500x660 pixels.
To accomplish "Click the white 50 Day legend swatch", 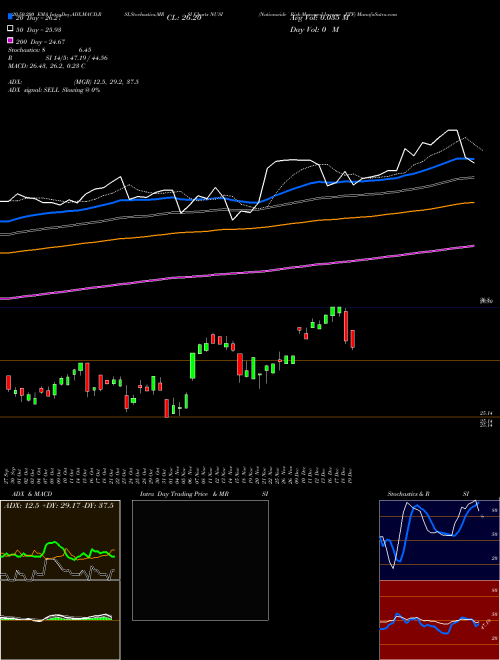I will click(10, 29).
